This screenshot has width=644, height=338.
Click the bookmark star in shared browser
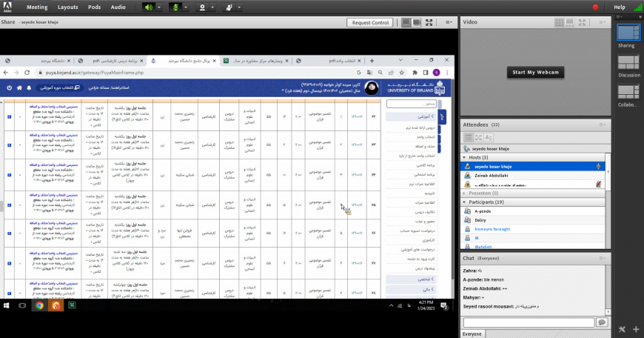(x=401, y=73)
